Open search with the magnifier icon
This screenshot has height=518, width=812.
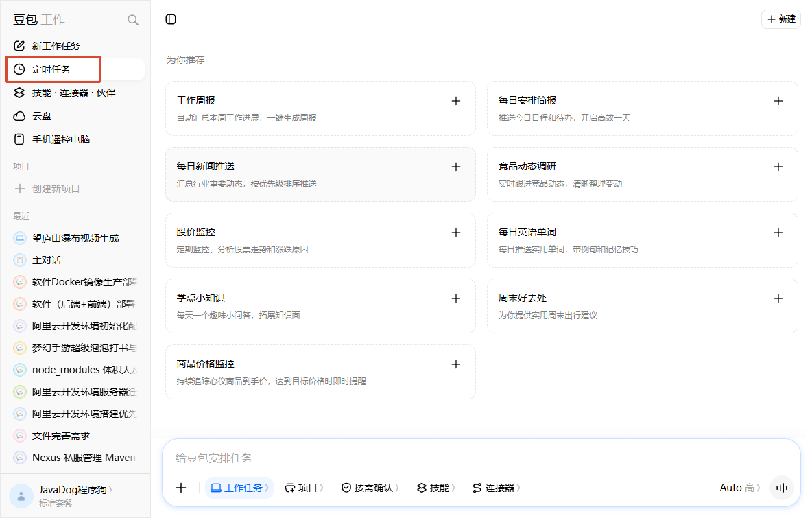[x=133, y=20]
